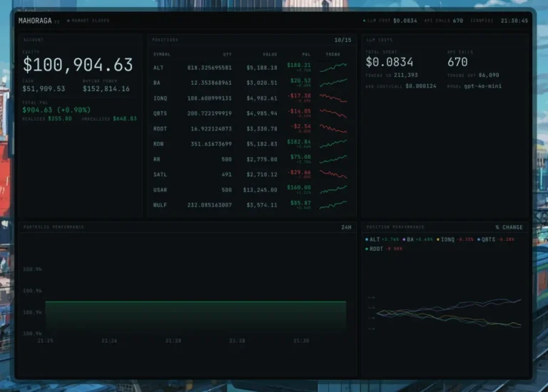Sort positions by the P&L column header
The height and width of the screenshot is (392, 548).
pyautogui.click(x=306, y=54)
